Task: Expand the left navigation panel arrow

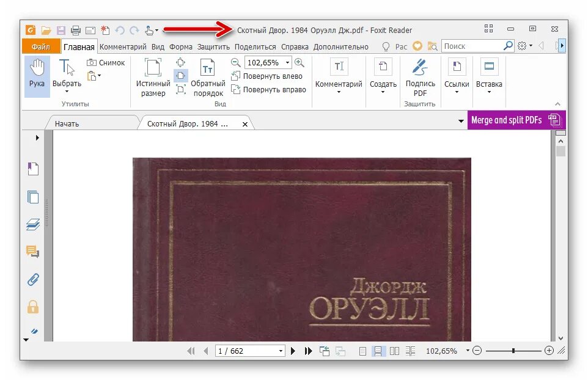Action: [37, 138]
